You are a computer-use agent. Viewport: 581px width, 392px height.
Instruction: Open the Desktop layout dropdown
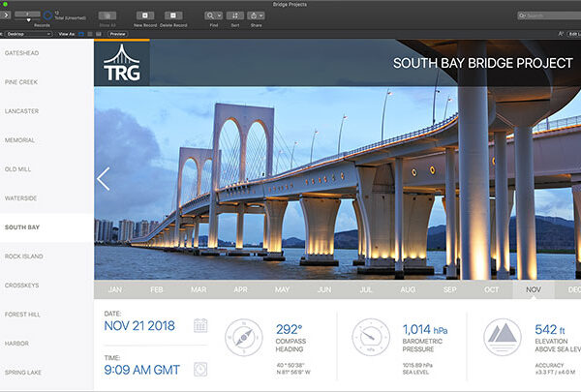click(x=29, y=33)
